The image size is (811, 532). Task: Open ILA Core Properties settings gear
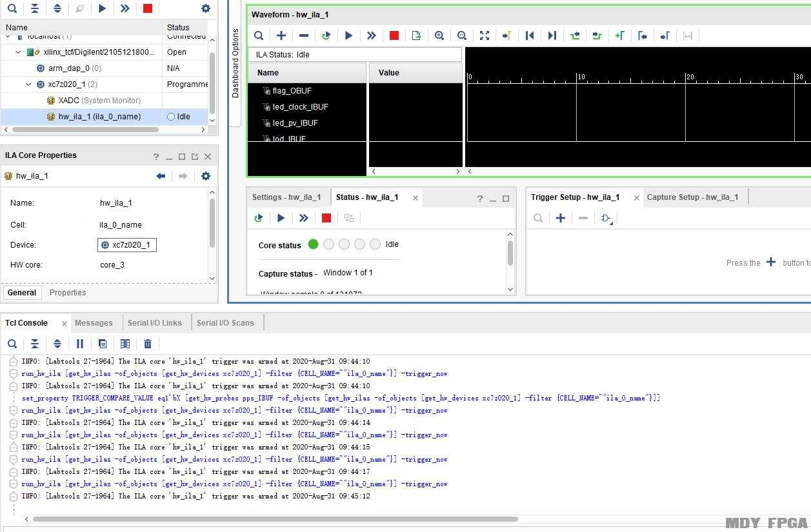click(x=205, y=176)
